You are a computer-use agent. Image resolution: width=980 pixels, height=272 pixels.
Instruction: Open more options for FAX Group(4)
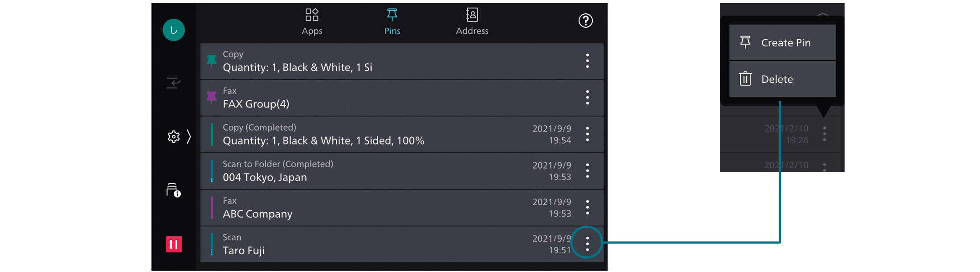point(588,98)
